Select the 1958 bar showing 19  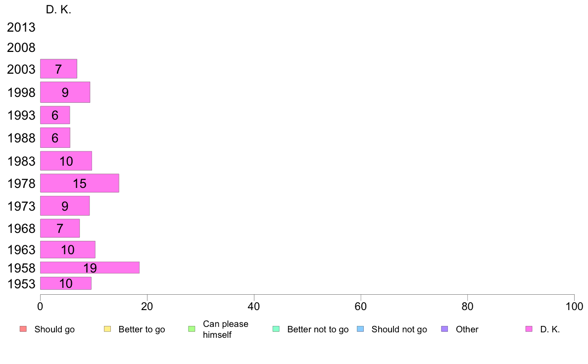tap(90, 268)
